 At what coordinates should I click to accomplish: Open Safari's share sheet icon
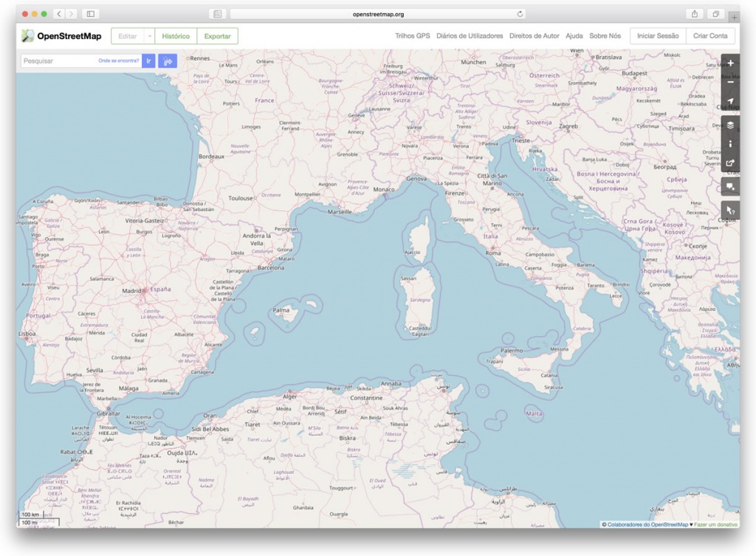pos(694,14)
